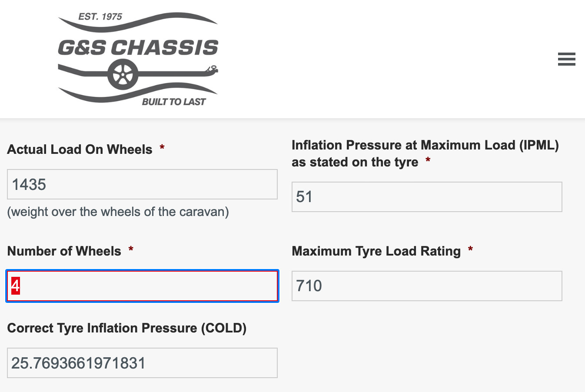
Task: Select the IPML pressure input showing 51
Action: pos(427,197)
